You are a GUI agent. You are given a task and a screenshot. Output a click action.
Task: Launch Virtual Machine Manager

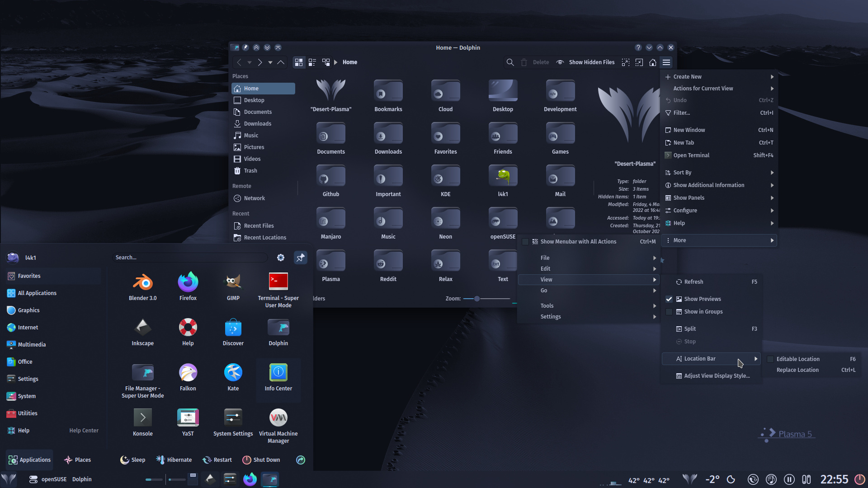(278, 426)
